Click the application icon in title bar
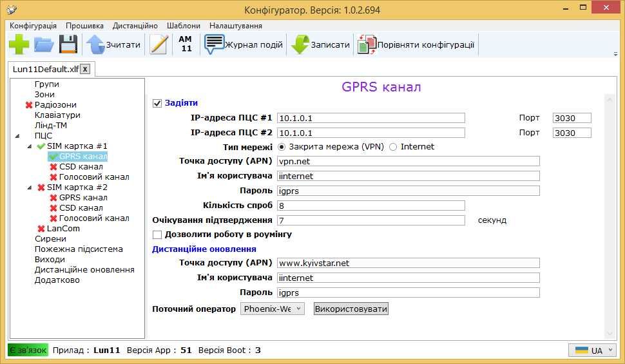This screenshot has width=625, height=364. [12, 9]
